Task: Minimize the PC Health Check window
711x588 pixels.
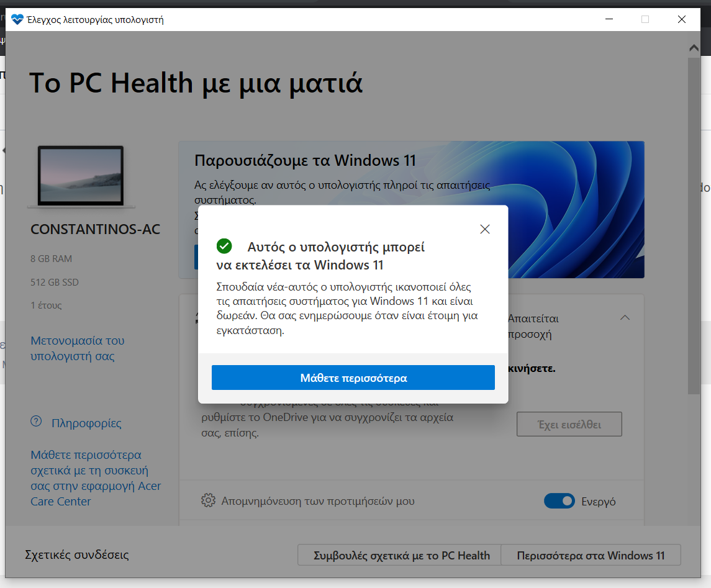Action: tap(609, 19)
